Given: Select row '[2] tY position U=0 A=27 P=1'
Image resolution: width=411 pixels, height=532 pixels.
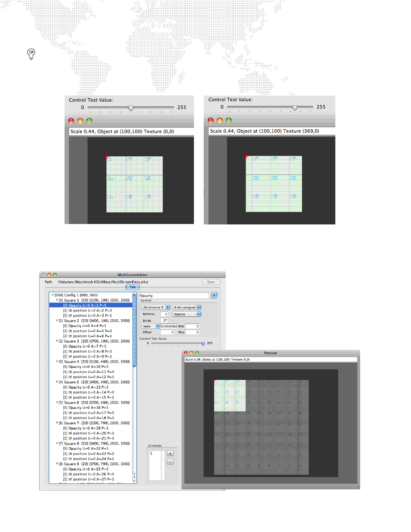Looking at the screenshot, I should click(x=91, y=479).
